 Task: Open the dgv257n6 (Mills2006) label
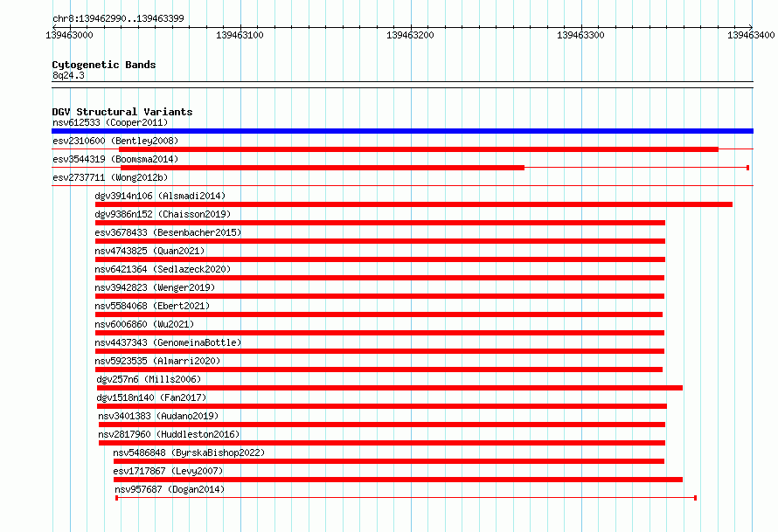click(x=149, y=379)
